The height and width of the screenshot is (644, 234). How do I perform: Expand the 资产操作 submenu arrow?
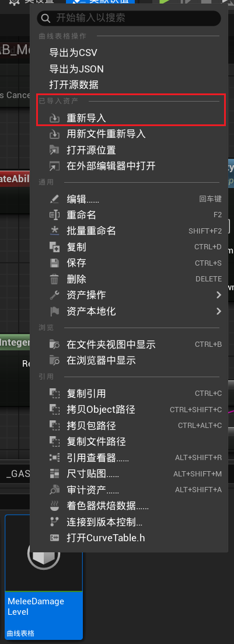219,295
